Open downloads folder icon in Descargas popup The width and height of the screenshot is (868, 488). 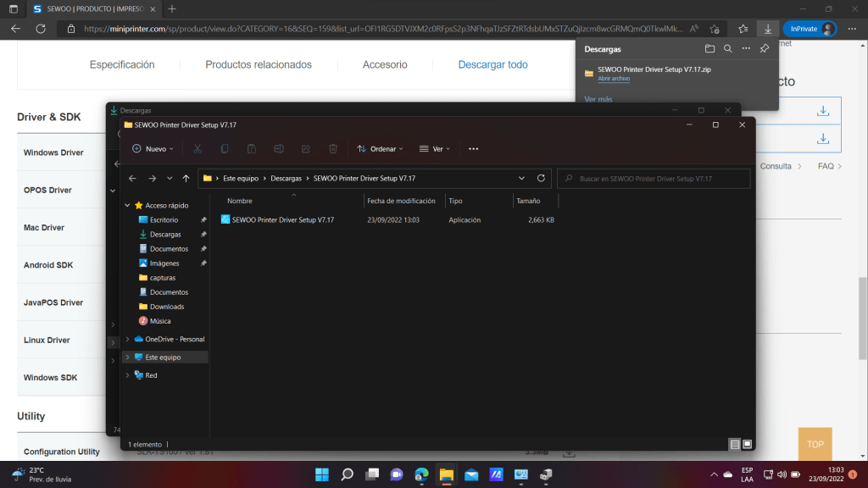pos(709,49)
